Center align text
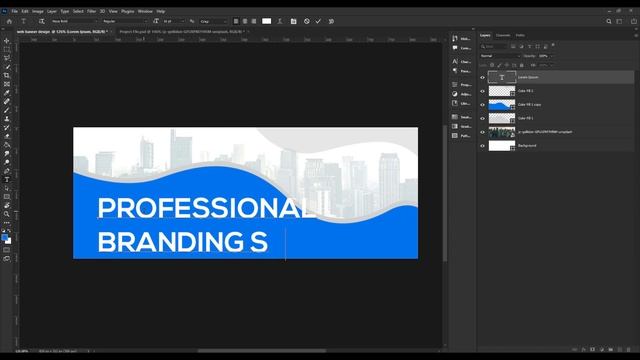The height and width of the screenshot is (360, 640). pos(245,21)
